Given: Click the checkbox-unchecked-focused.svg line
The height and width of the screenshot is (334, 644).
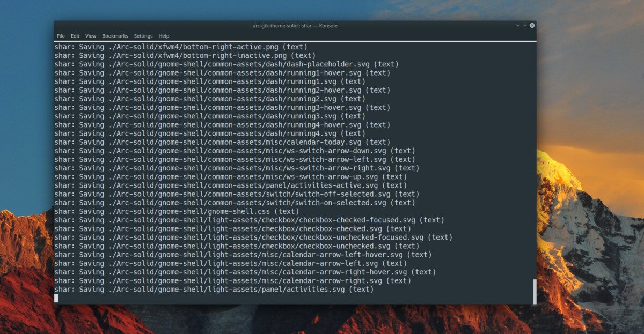Looking at the screenshot, I should [x=254, y=237].
